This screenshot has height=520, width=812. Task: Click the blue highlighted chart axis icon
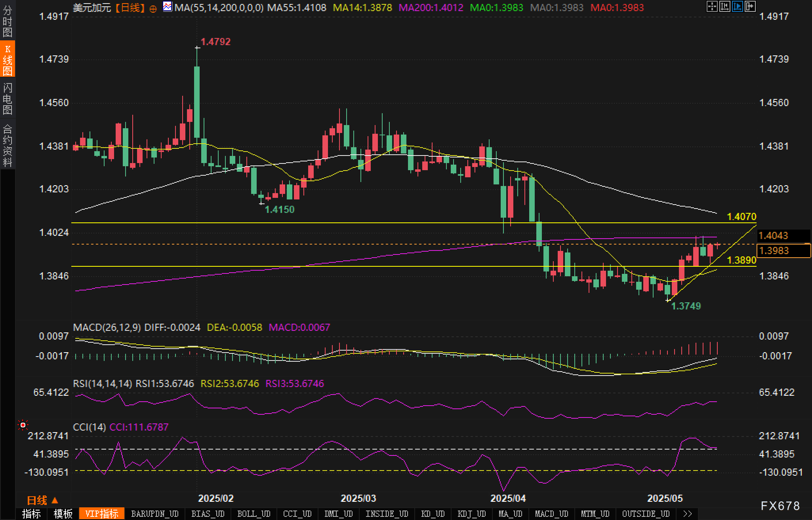point(737,6)
